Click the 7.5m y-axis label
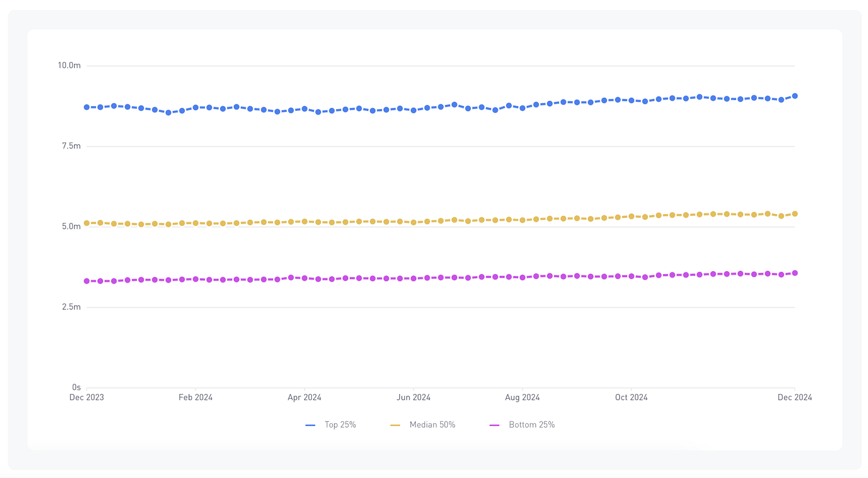This screenshot has width=868, height=478. click(x=71, y=146)
